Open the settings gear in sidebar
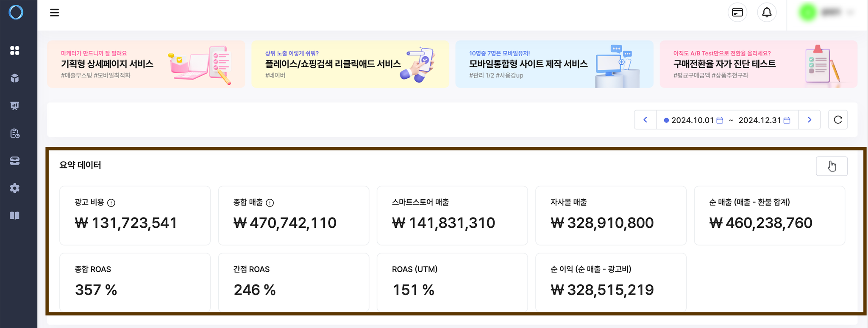Viewport: 868px width, 328px height. (x=15, y=188)
